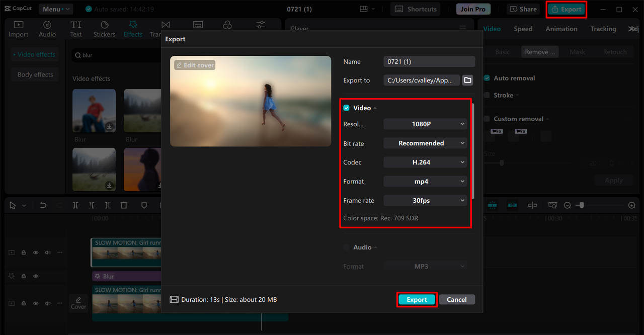Open the Filters tab icon
Image resolution: width=644 pixels, height=335 pixels.
click(x=227, y=25)
